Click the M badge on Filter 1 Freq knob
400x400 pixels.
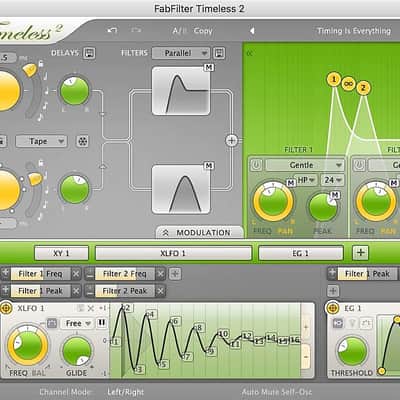click(291, 182)
